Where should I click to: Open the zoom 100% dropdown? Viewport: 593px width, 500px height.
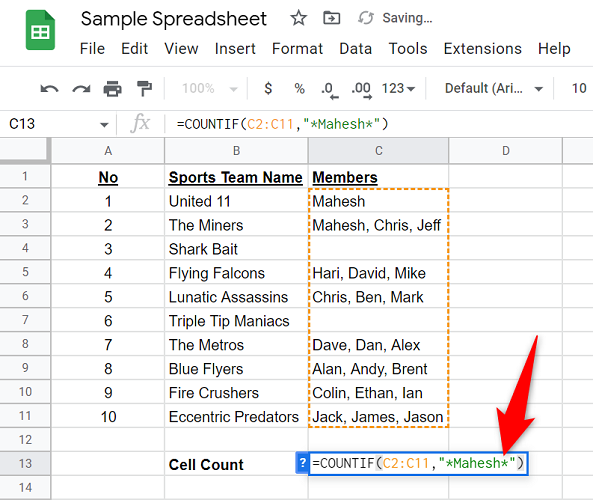pyautogui.click(x=210, y=89)
